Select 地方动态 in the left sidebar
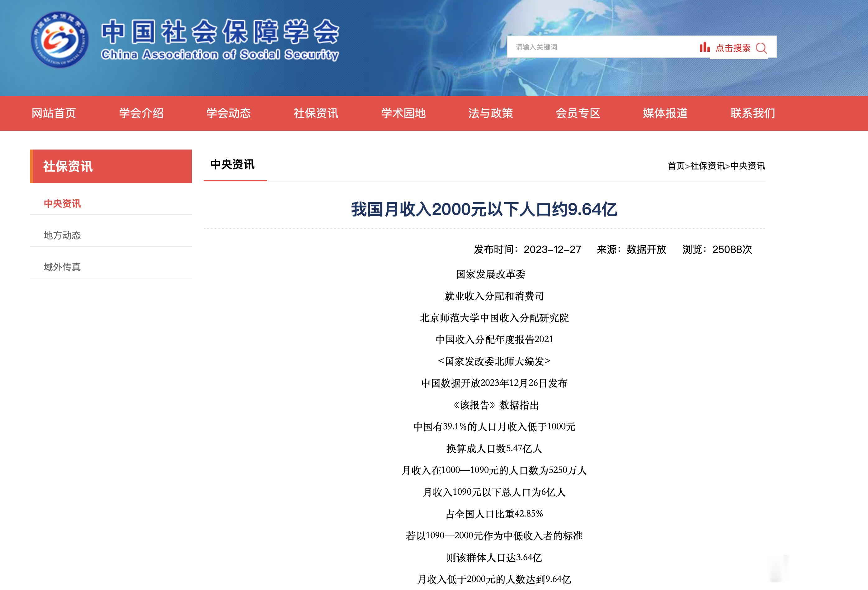This screenshot has height=590, width=868. point(62,236)
